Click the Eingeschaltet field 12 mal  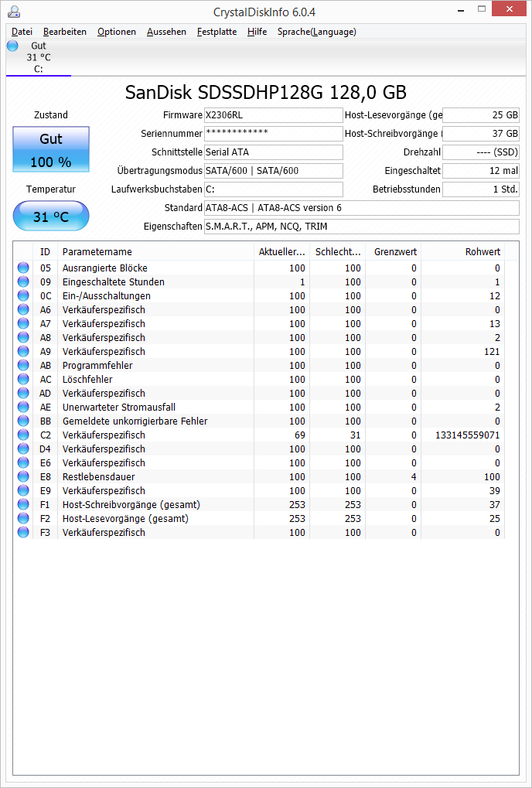coord(481,171)
